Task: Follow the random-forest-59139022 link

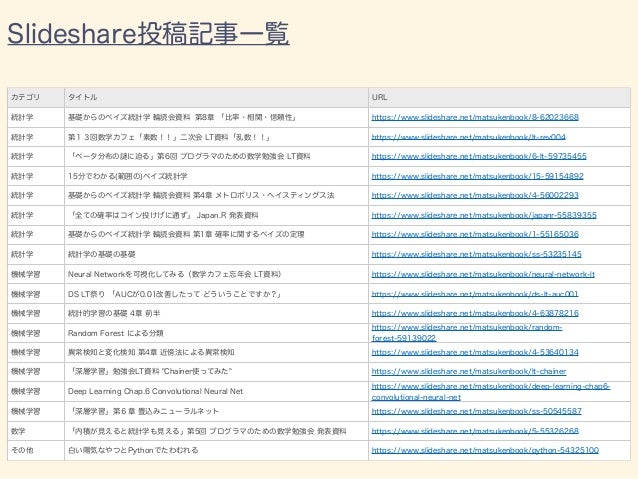Action: click(467, 332)
